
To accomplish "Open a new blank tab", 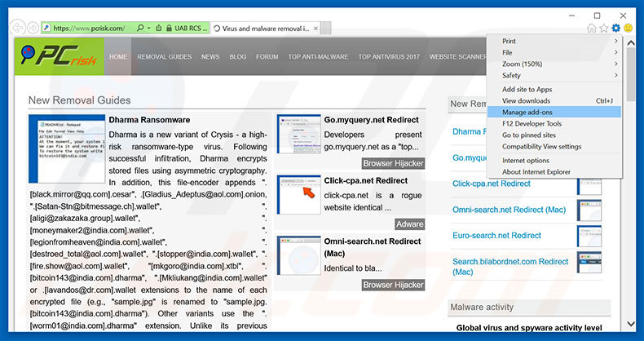I will [x=326, y=29].
